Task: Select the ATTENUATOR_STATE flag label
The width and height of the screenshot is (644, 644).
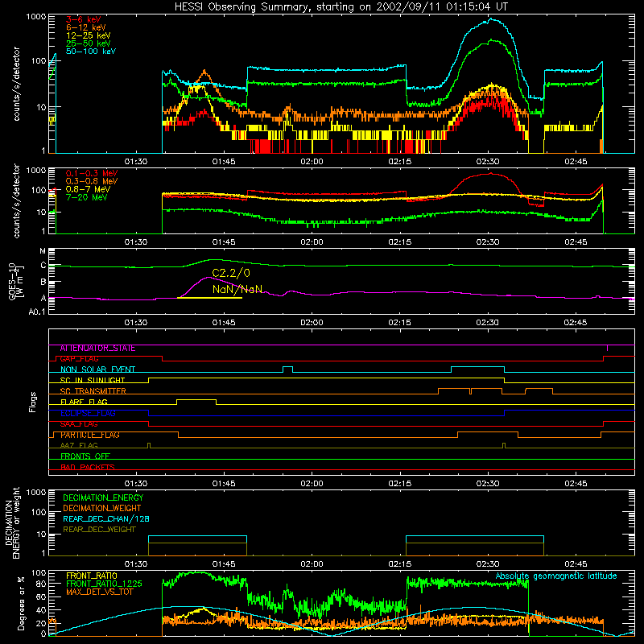Action: click(97, 349)
